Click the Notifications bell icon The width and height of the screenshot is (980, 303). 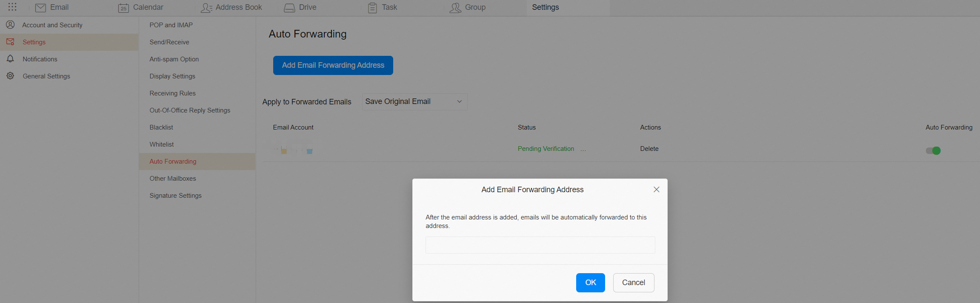click(11, 59)
